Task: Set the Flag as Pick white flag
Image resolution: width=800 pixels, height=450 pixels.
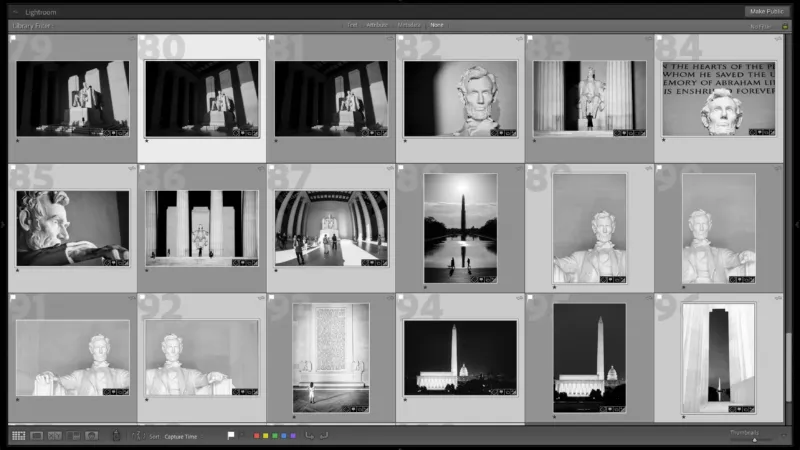Action: click(x=231, y=436)
